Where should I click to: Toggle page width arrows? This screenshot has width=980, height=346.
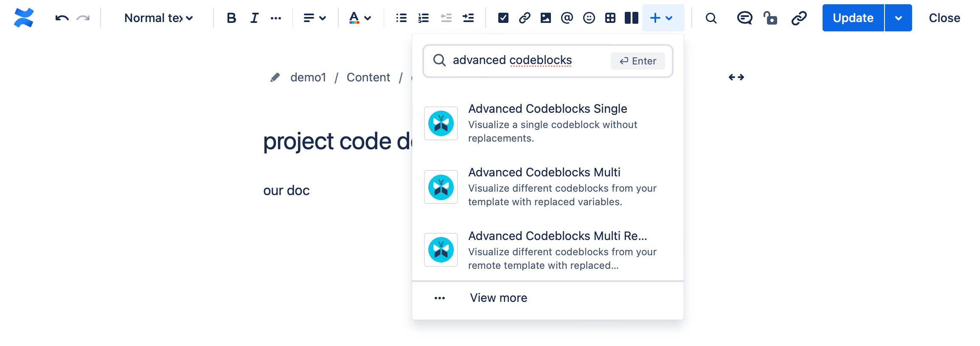(736, 77)
